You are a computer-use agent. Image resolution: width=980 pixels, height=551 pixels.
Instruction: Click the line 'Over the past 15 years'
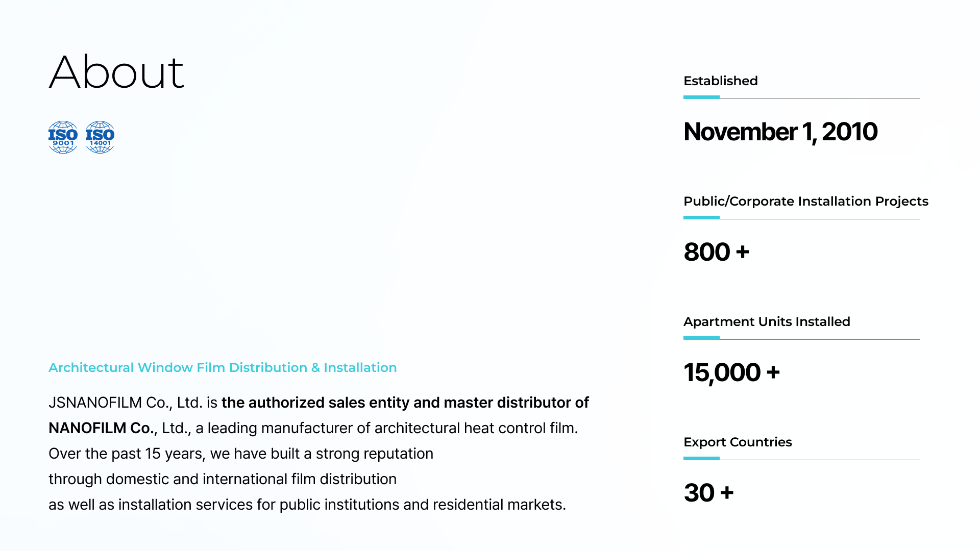pos(241,454)
